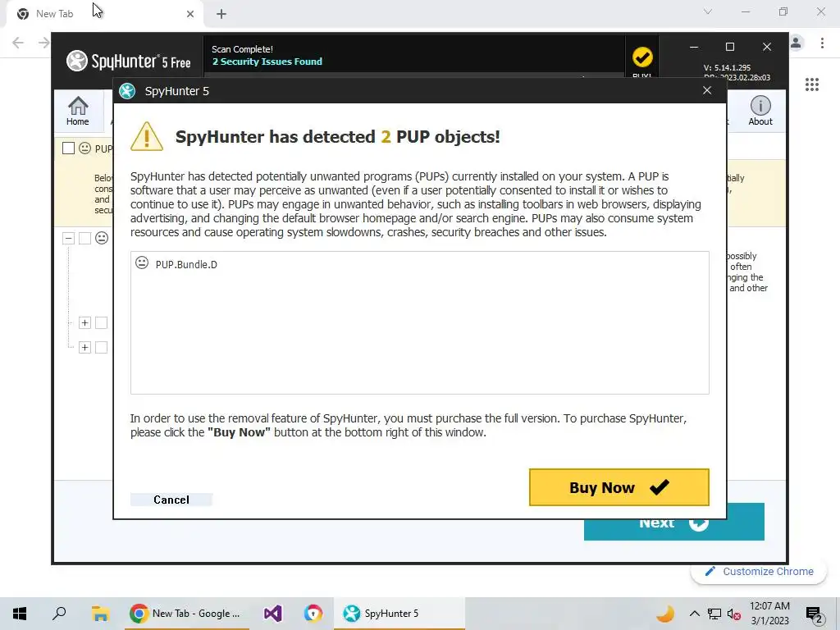
Task: Open the About tab in SpyHunter
Action: point(760,111)
